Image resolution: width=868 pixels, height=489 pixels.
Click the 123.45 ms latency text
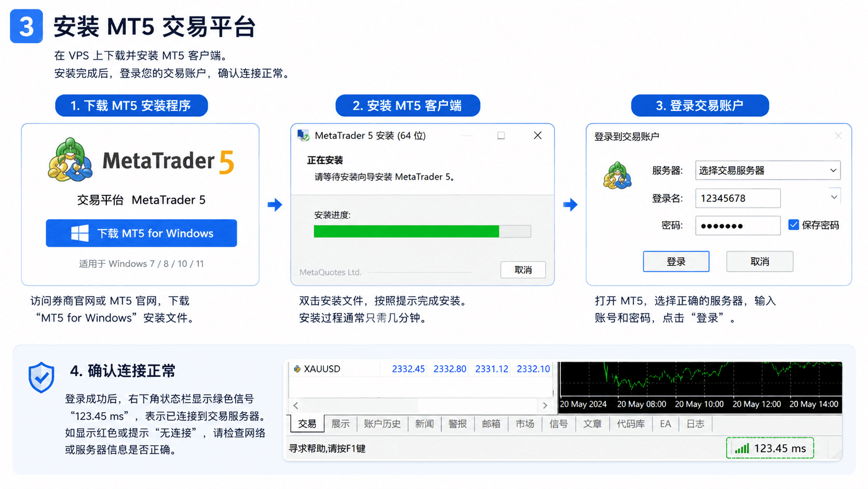[x=780, y=448]
